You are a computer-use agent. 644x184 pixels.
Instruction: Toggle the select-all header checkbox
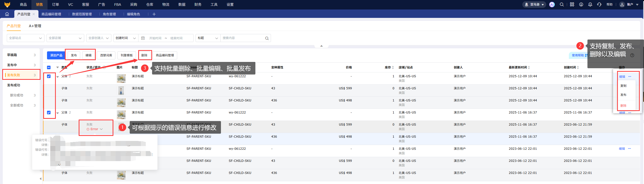click(x=49, y=67)
